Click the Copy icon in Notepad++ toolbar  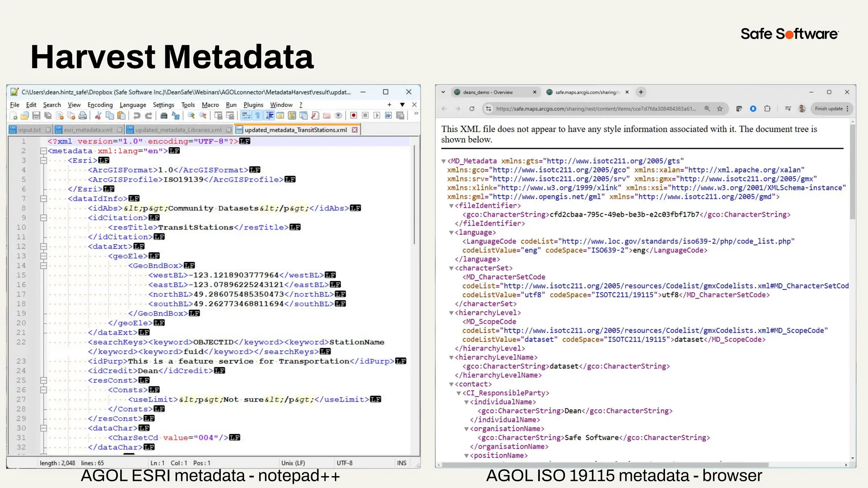click(x=110, y=116)
